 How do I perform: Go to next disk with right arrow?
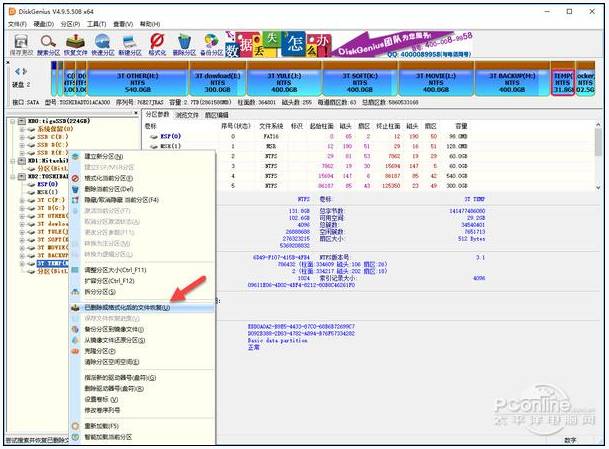coord(24,71)
